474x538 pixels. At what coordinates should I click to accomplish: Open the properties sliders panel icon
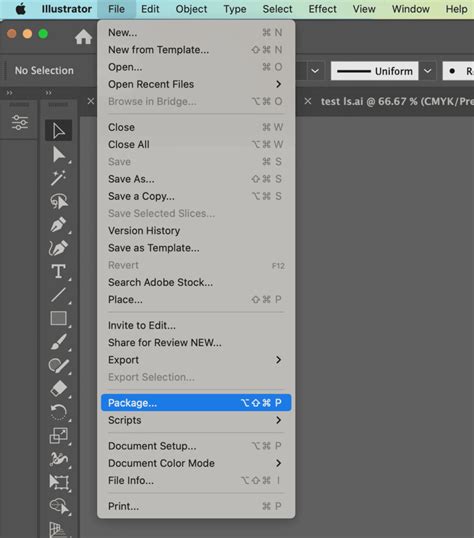20,122
